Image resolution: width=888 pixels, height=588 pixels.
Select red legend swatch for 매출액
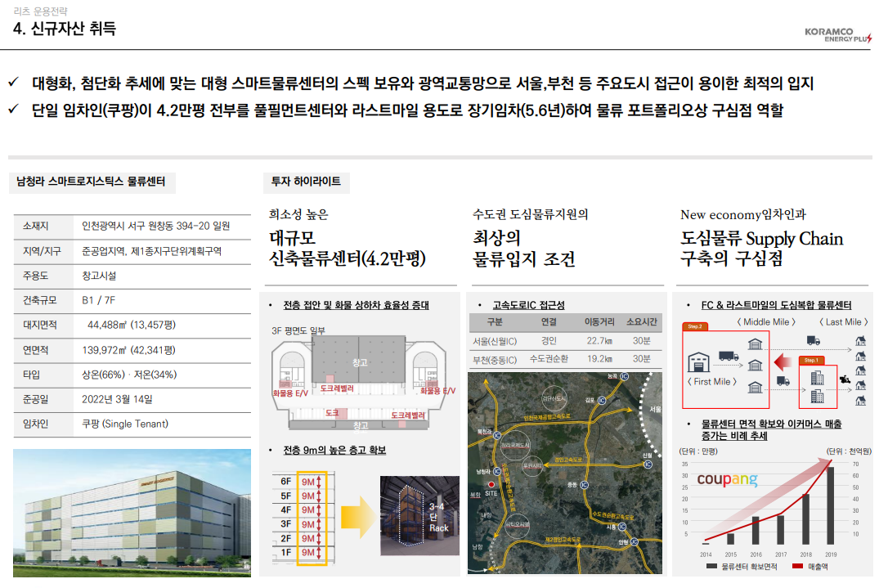(797, 566)
